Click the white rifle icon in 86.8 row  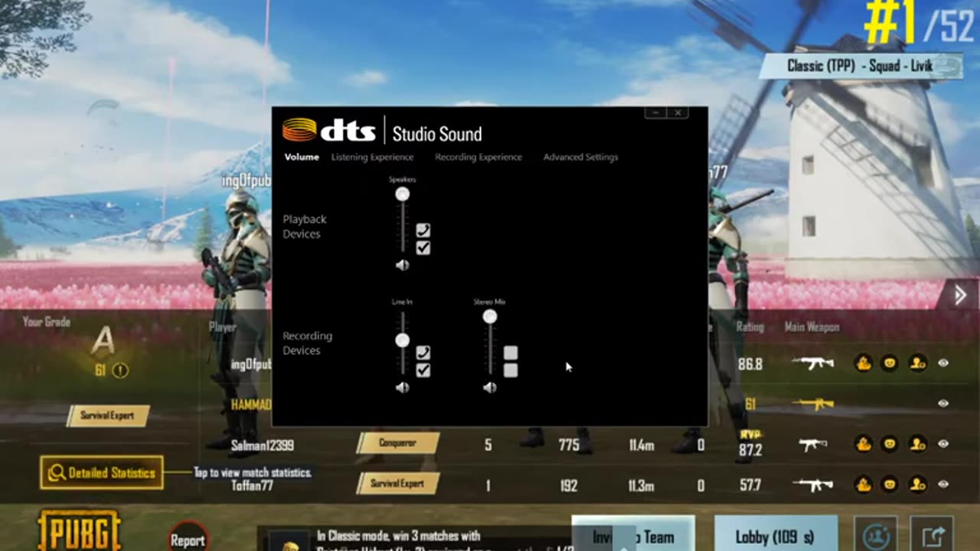812,364
